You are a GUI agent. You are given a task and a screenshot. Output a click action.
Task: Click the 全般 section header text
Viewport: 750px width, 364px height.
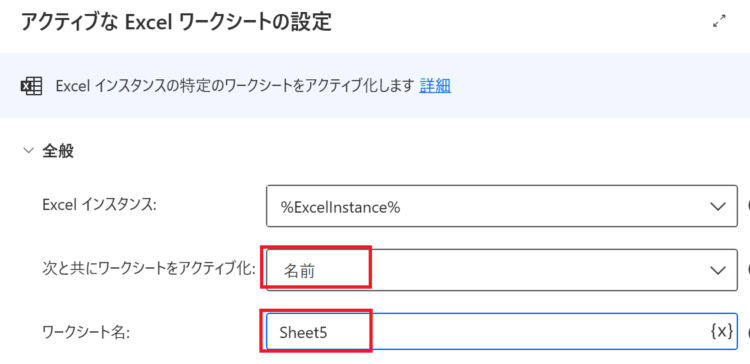pos(58,151)
